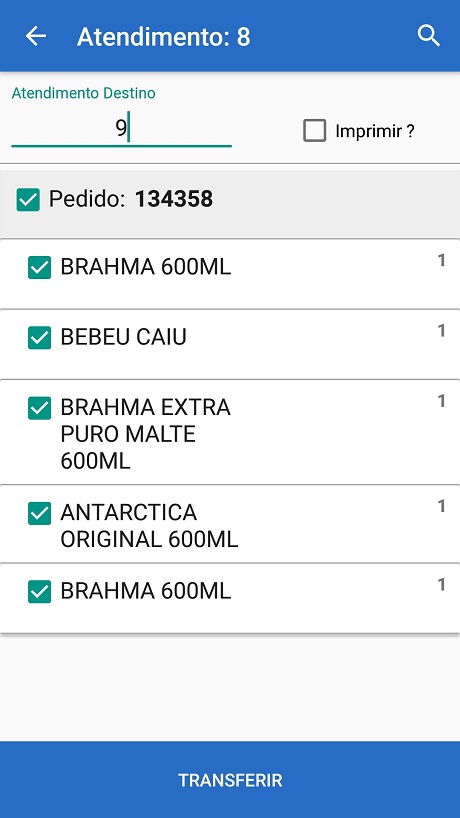Enable the Imprimir checkbox

click(314, 130)
